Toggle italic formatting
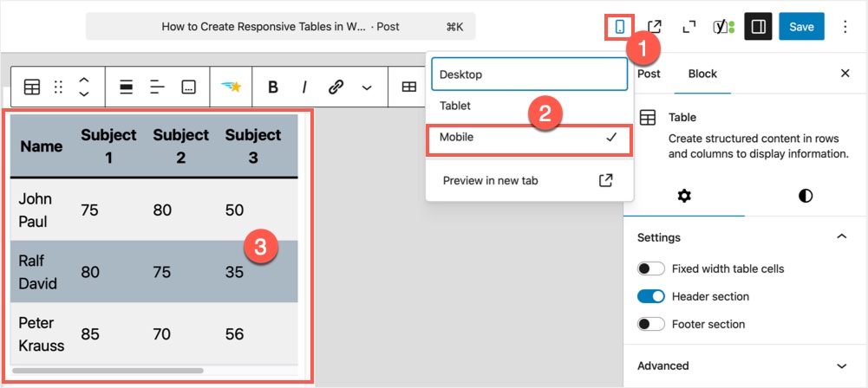 coord(303,87)
